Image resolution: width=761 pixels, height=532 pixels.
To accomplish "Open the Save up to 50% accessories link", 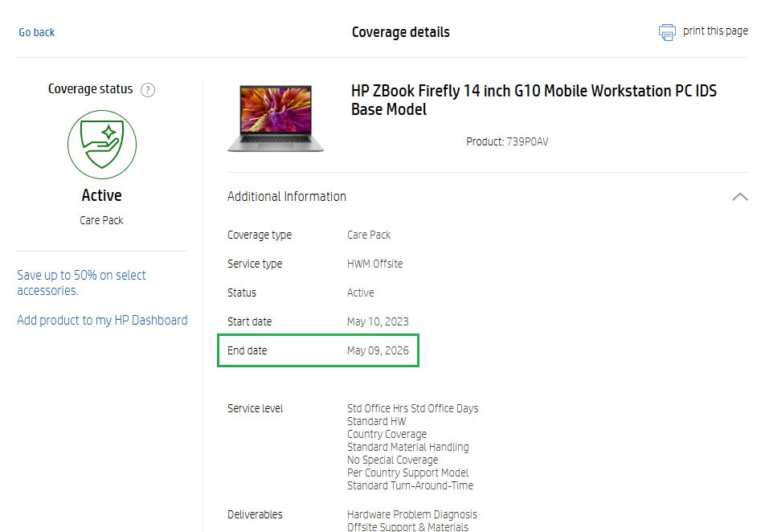I will point(81,283).
